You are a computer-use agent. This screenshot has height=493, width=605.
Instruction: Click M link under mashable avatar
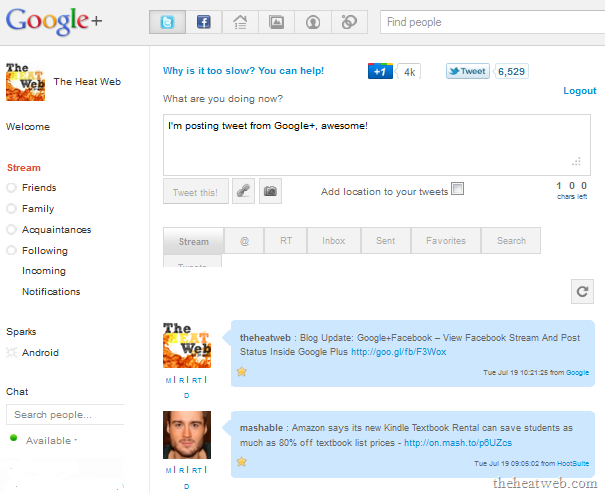[x=168, y=470]
